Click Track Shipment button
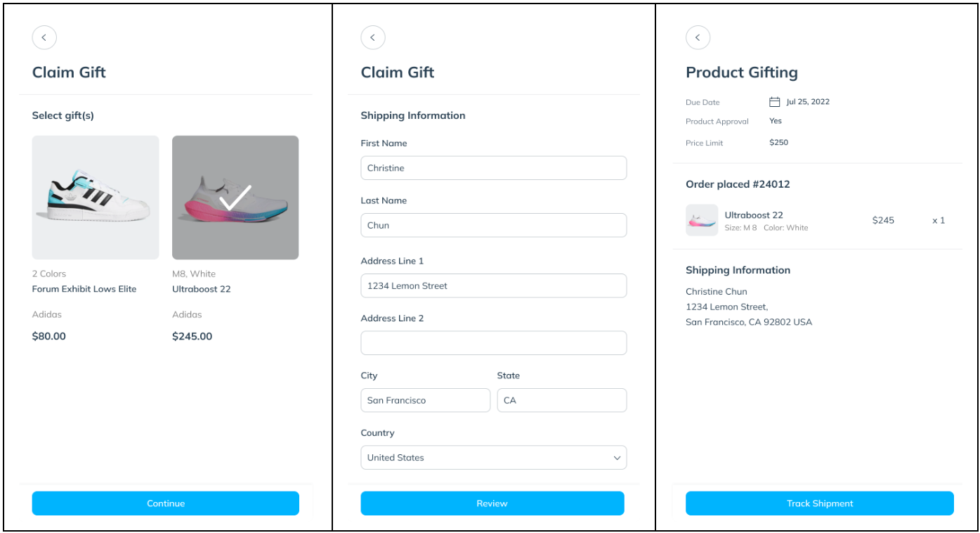 (819, 503)
